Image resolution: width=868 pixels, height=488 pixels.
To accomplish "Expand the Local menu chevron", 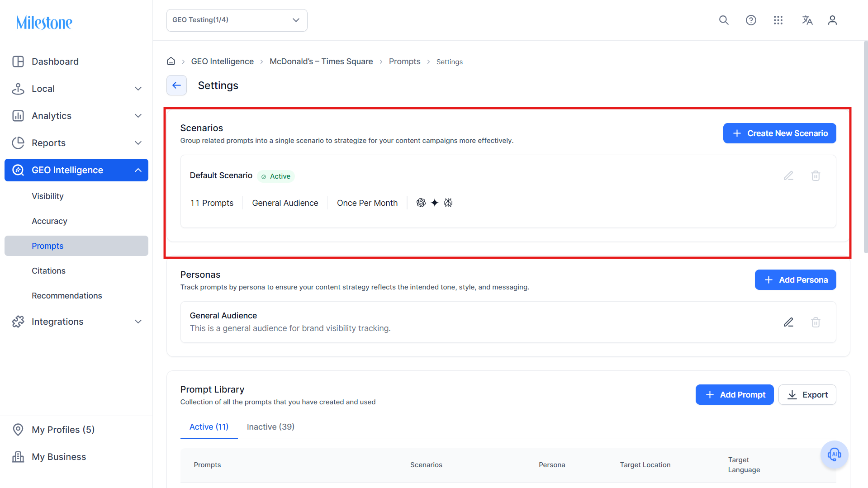I will click(138, 89).
